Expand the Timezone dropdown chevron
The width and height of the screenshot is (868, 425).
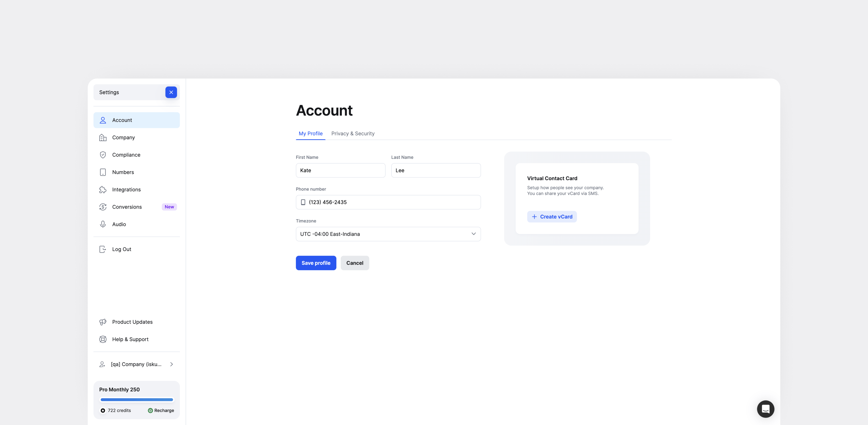[473, 234]
